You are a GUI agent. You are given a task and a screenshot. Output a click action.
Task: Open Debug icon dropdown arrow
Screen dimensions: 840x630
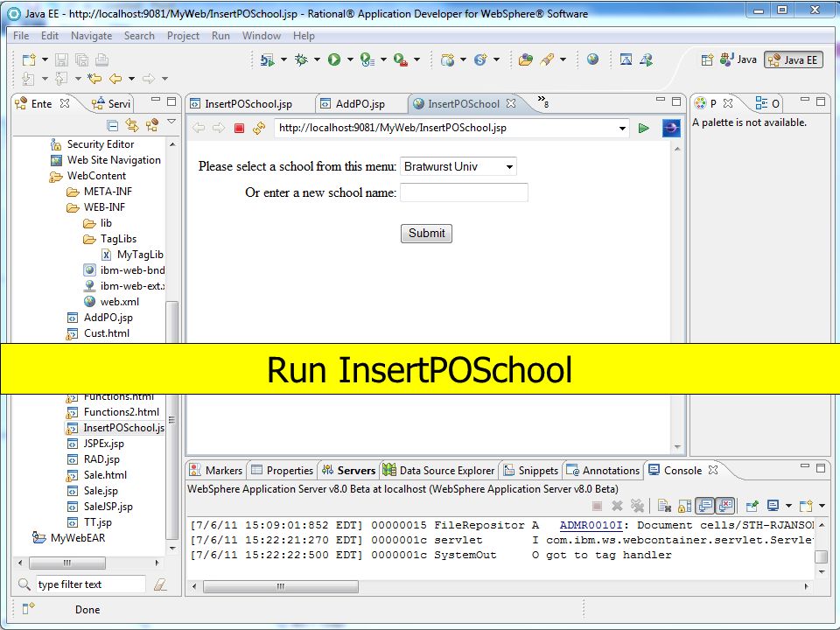(x=317, y=59)
